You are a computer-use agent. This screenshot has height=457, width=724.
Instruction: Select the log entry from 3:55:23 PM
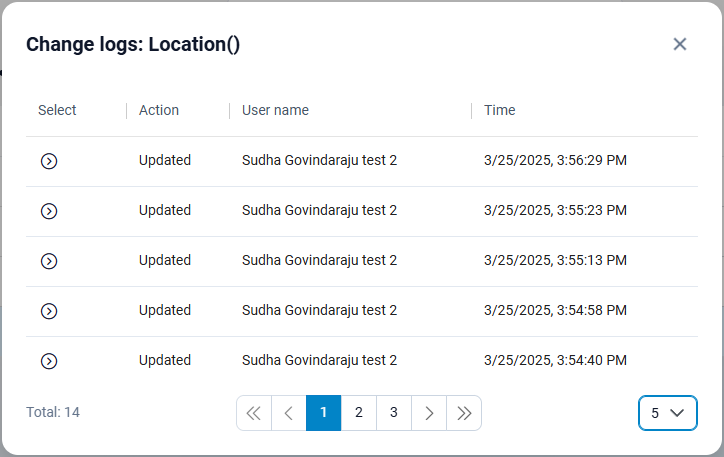pyautogui.click(x=49, y=211)
